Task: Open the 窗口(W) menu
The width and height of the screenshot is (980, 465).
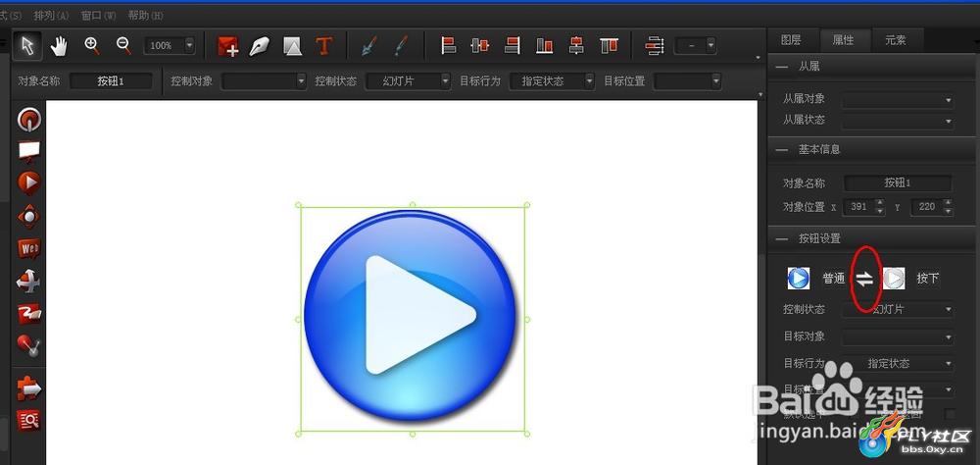Action: [99, 15]
